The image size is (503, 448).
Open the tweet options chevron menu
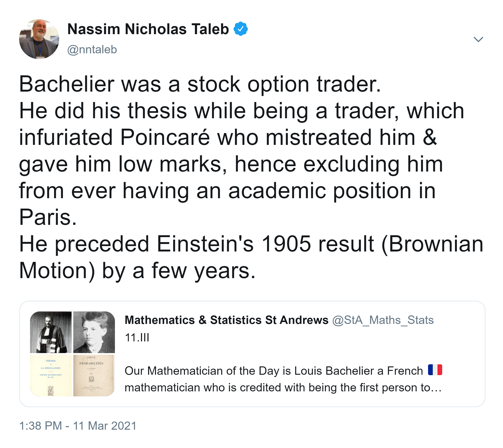pyautogui.click(x=478, y=39)
